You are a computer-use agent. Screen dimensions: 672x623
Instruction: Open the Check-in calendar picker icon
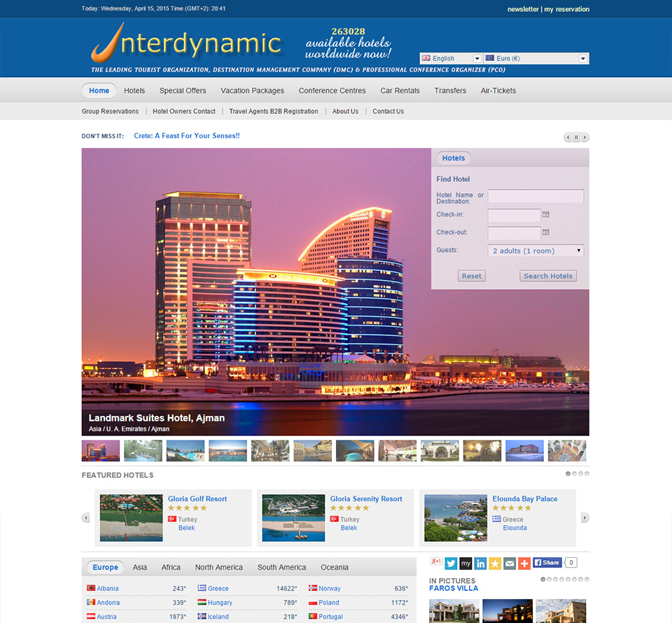pos(546,215)
